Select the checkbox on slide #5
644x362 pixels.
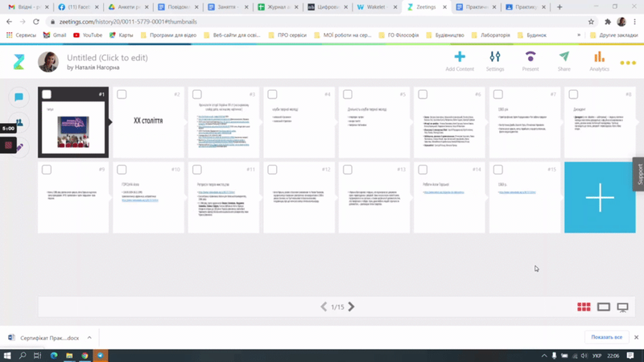348,95
